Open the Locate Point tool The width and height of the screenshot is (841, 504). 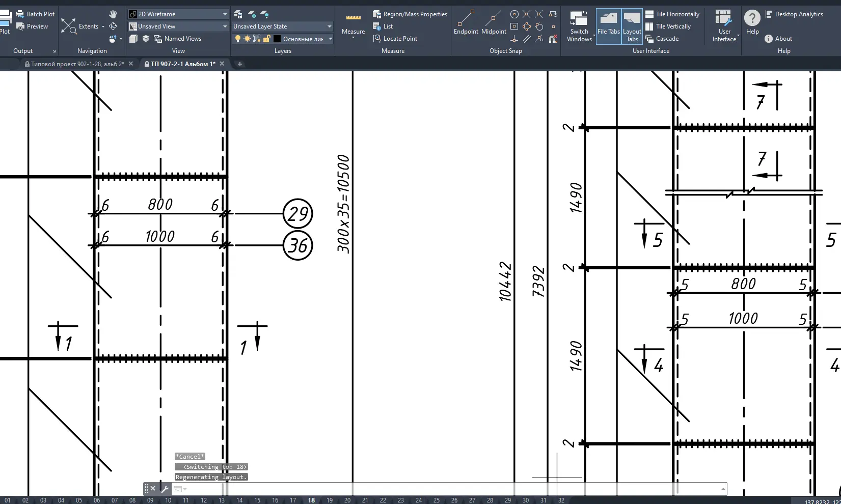[377, 39]
